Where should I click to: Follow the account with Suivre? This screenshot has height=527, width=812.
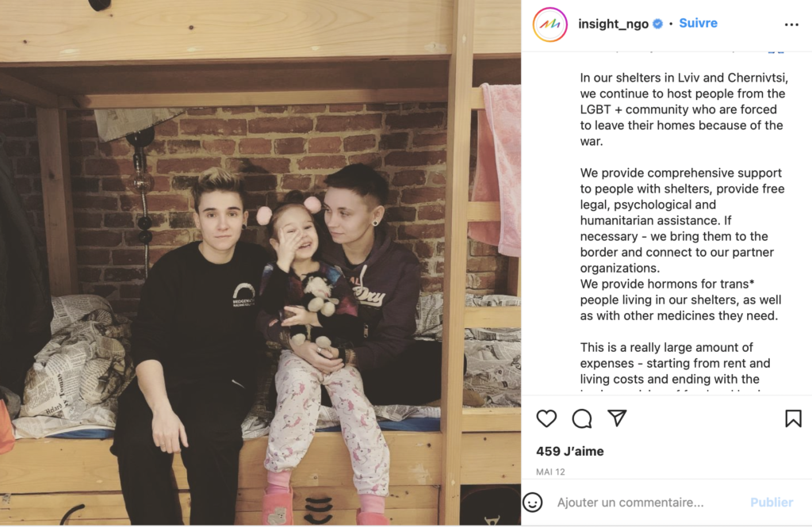click(x=698, y=23)
